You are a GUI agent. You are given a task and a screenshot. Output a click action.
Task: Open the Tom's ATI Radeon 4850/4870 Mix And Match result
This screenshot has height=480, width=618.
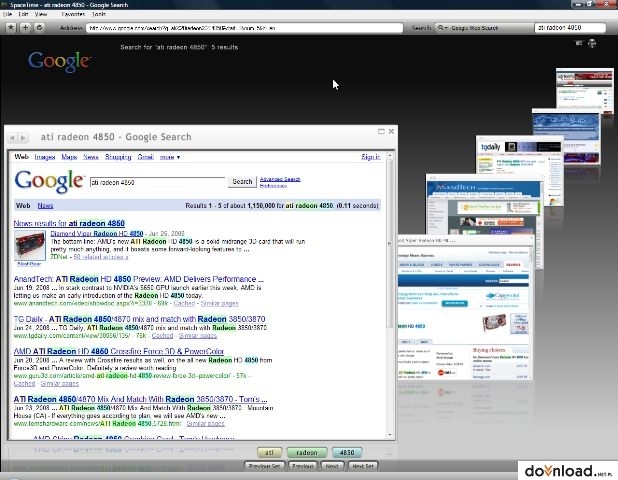[140, 399]
